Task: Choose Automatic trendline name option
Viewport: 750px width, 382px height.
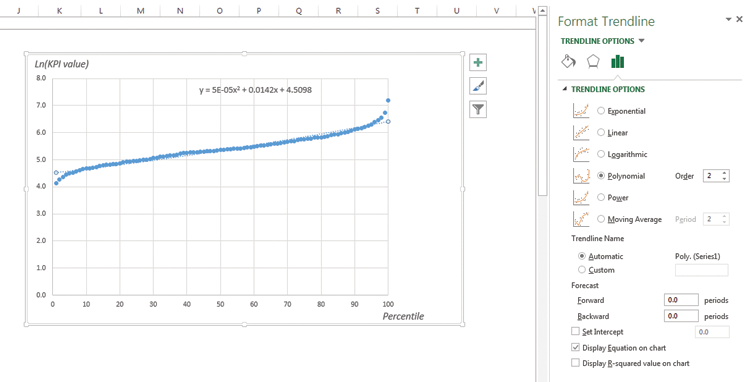Action: click(582, 256)
